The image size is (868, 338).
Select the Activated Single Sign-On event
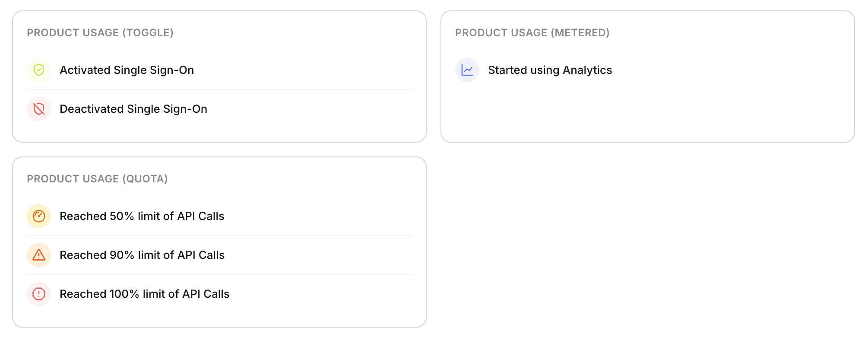click(x=127, y=70)
